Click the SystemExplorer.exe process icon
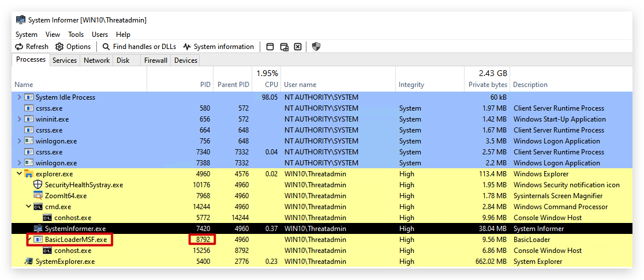Image resolution: width=644 pixels, height=280 pixels. (x=29, y=261)
